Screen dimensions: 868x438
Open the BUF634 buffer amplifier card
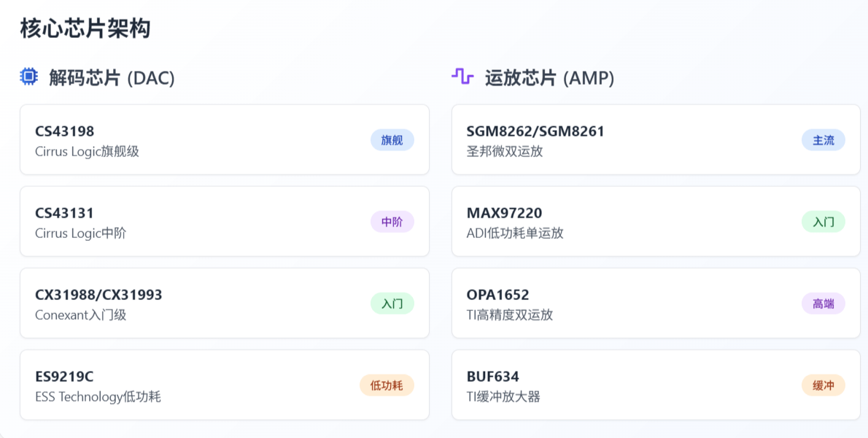(x=656, y=385)
